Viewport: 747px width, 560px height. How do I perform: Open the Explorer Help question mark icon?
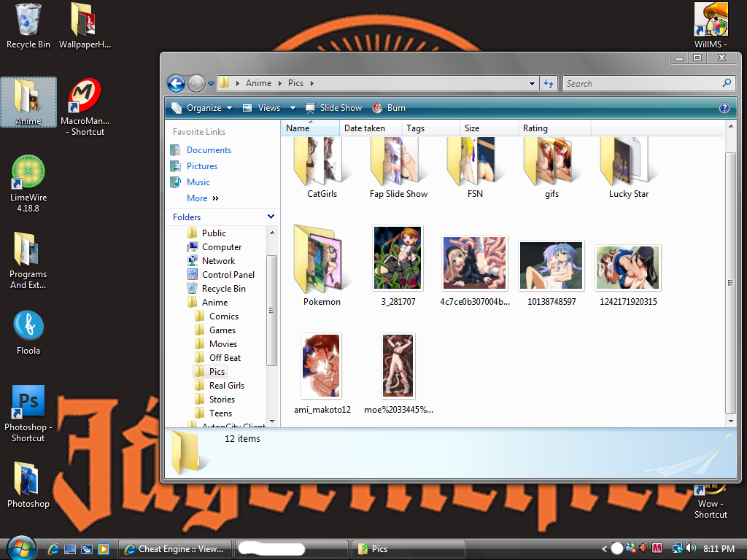[724, 108]
